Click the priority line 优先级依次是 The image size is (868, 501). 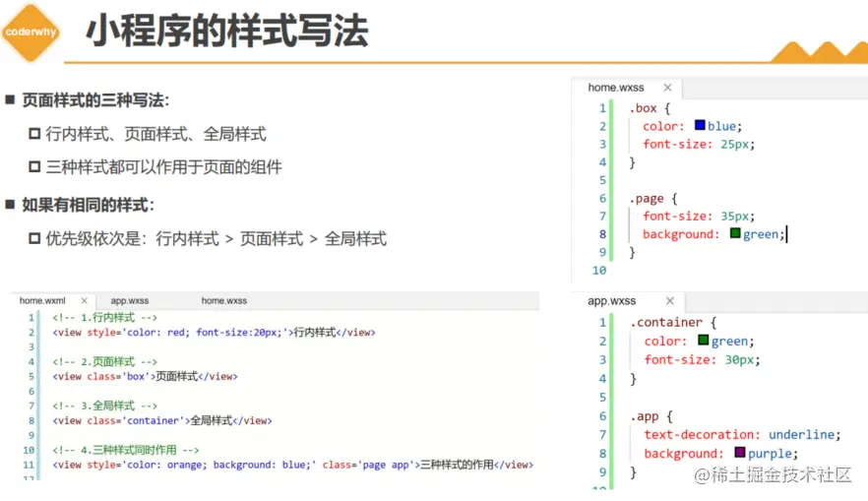tap(216, 238)
